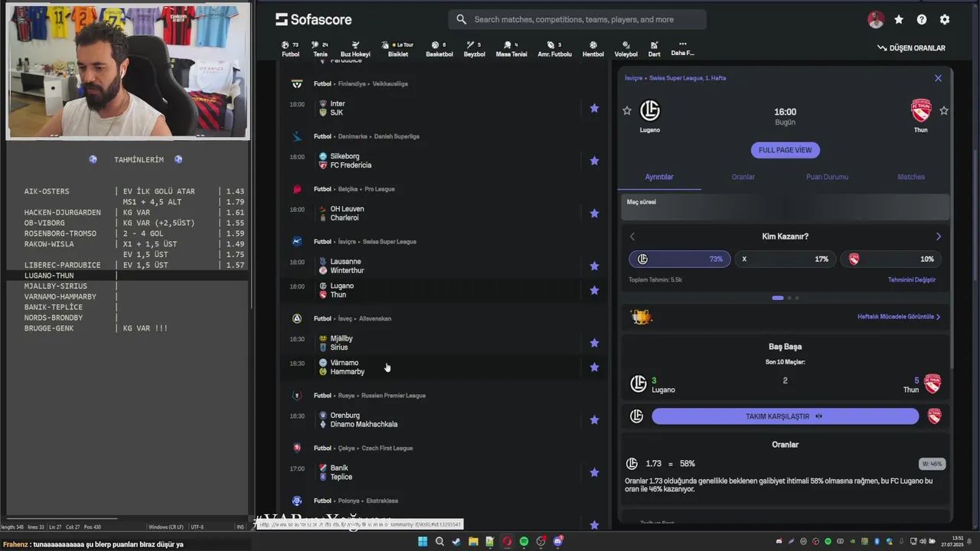Switch to the Oranlar tab

pos(743,177)
